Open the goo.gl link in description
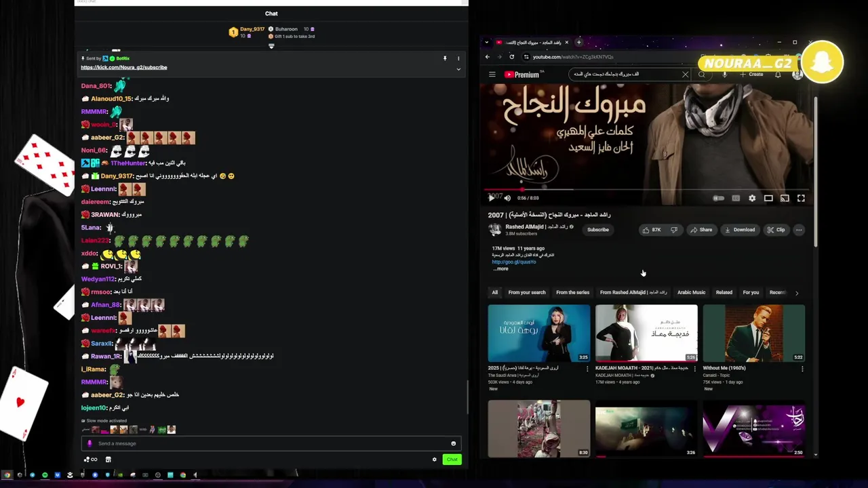The width and height of the screenshot is (868, 488). 513,262
